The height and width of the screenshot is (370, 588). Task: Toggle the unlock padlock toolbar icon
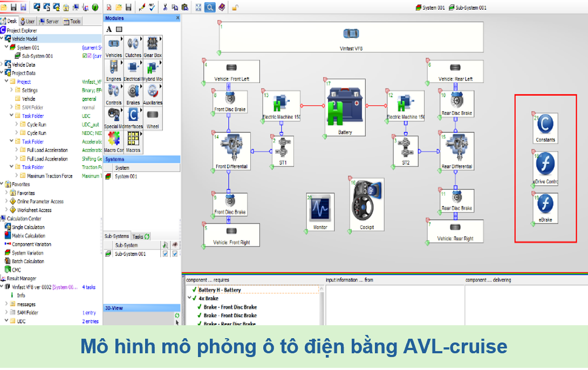tap(235, 7)
